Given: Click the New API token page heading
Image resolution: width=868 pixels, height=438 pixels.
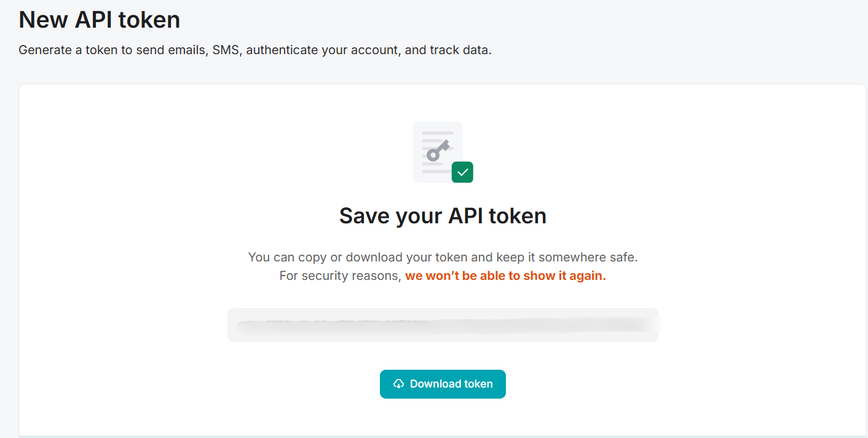Looking at the screenshot, I should tap(100, 19).
